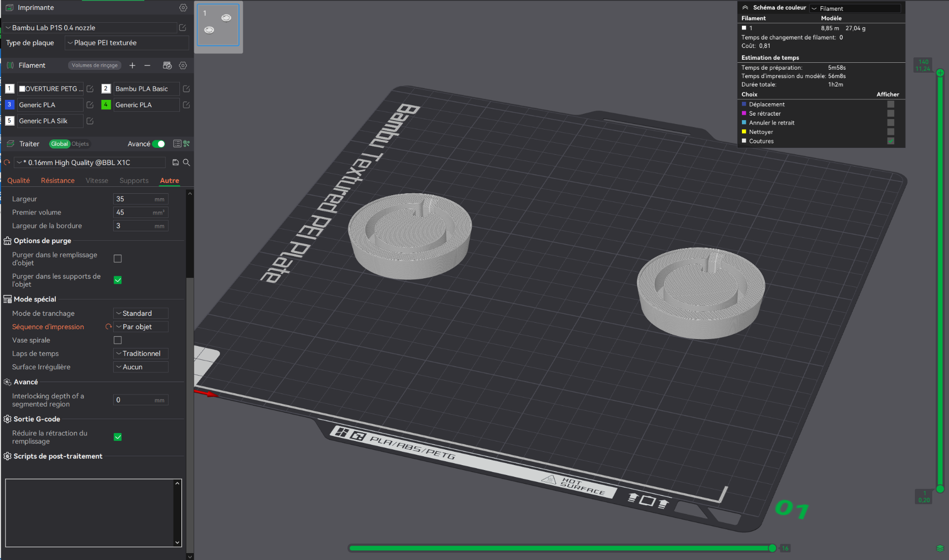Show Se rétracter points in preview

point(891,114)
